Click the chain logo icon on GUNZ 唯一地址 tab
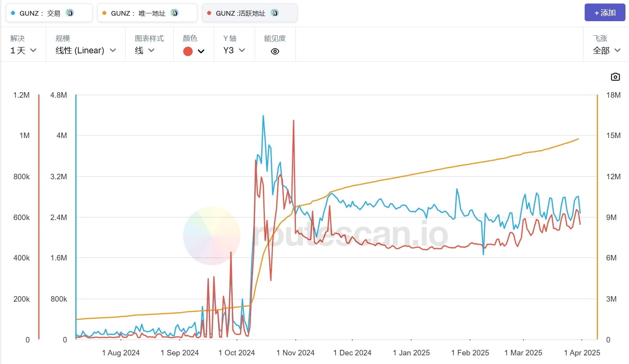Image resolution: width=629 pixels, height=364 pixels. (x=175, y=13)
